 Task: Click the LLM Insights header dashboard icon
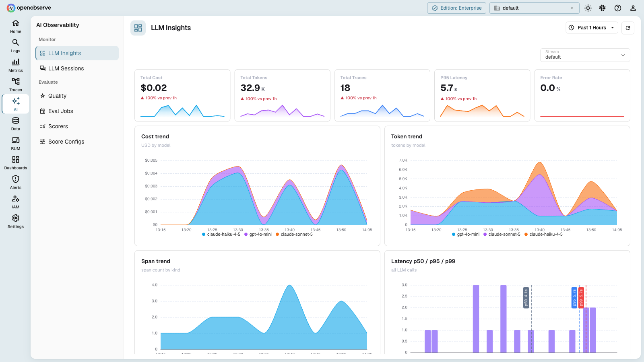point(138,28)
